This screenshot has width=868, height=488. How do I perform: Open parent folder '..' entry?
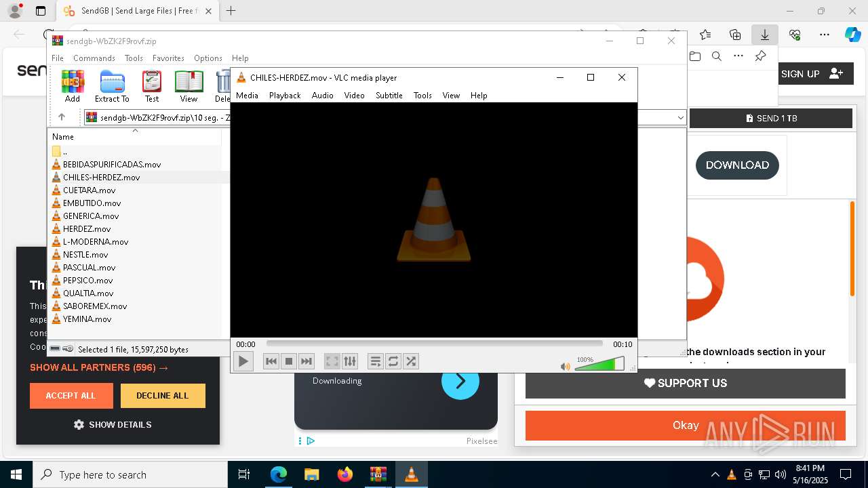click(60, 152)
